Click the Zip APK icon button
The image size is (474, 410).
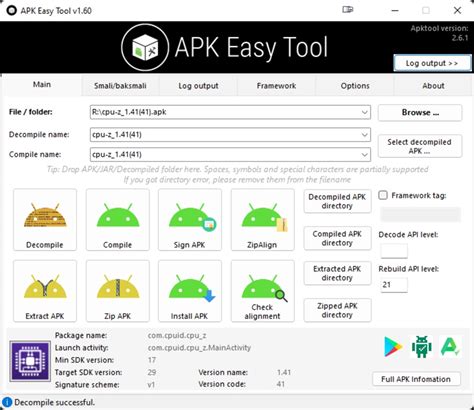[x=118, y=291]
